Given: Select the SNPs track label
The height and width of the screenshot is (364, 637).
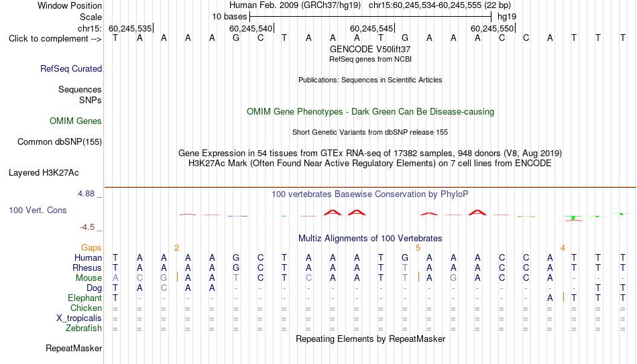Looking at the screenshot, I should tap(91, 100).
